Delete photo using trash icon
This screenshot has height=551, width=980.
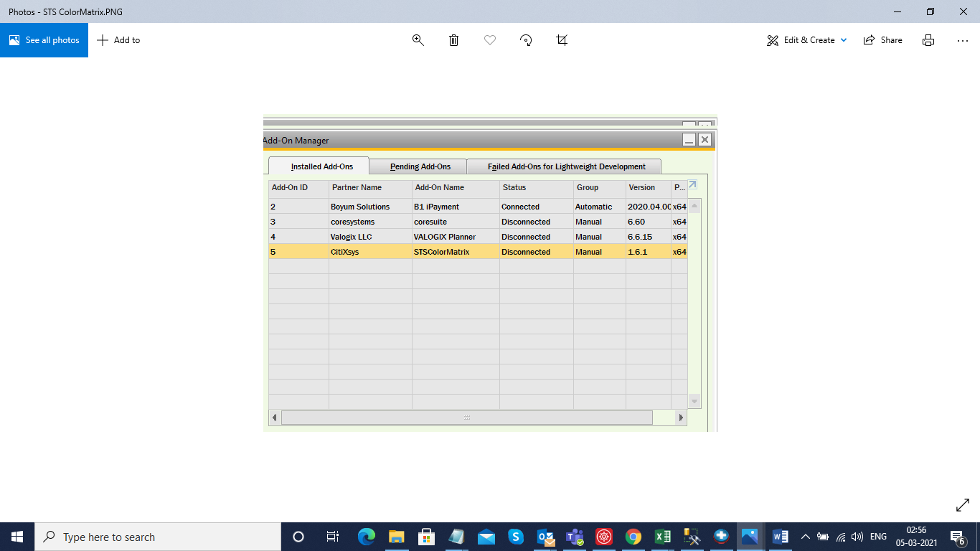point(454,40)
